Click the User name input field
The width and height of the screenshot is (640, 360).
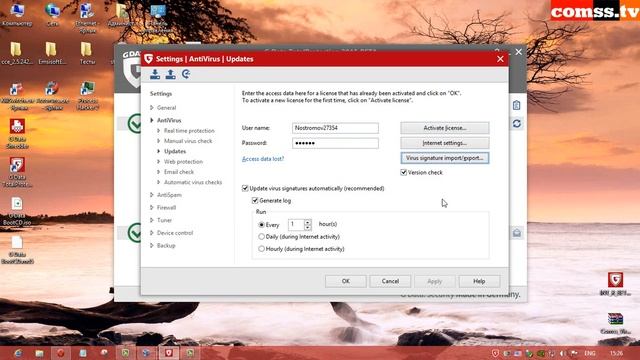335,128
